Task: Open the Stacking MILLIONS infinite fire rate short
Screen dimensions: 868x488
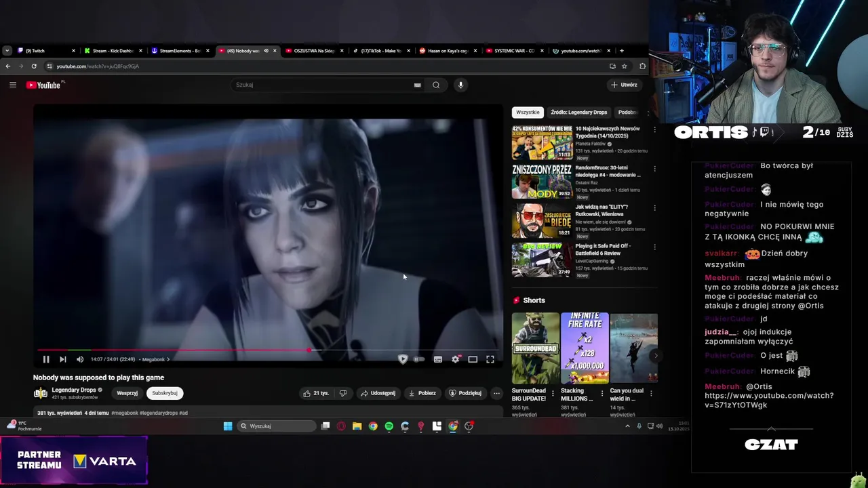Action: [x=585, y=348]
